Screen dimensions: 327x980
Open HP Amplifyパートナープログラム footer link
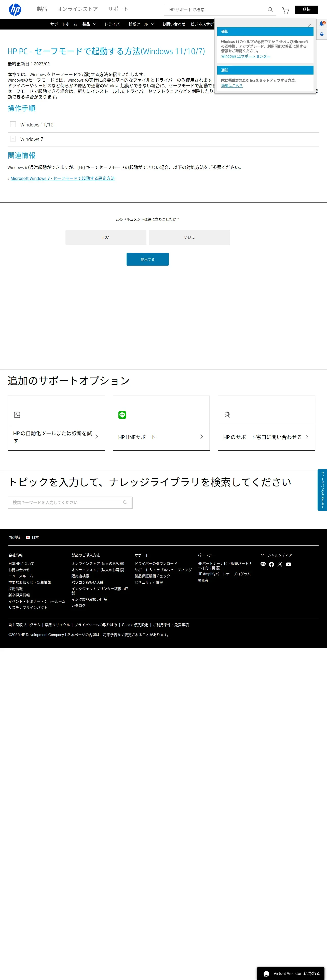click(x=224, y=574)
